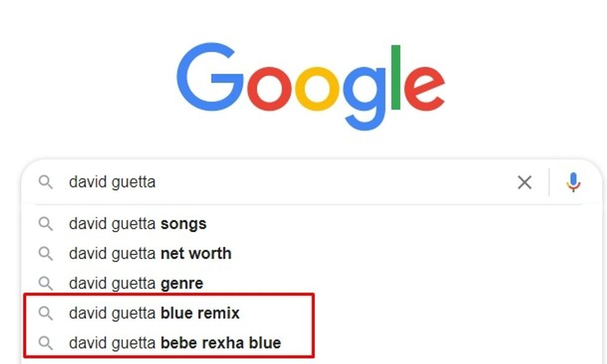Click the microphone voice search icon
This screenshot has height=364, width=607.
574,182
